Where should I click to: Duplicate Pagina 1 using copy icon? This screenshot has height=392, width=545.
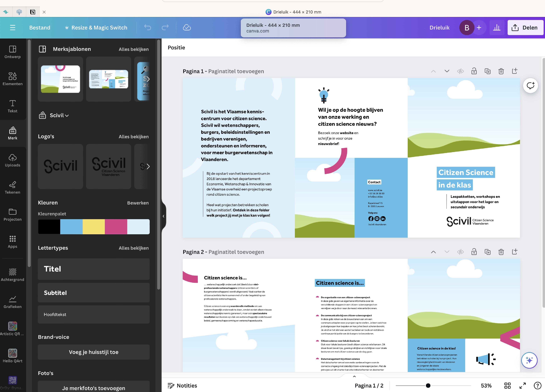point(487,71)
